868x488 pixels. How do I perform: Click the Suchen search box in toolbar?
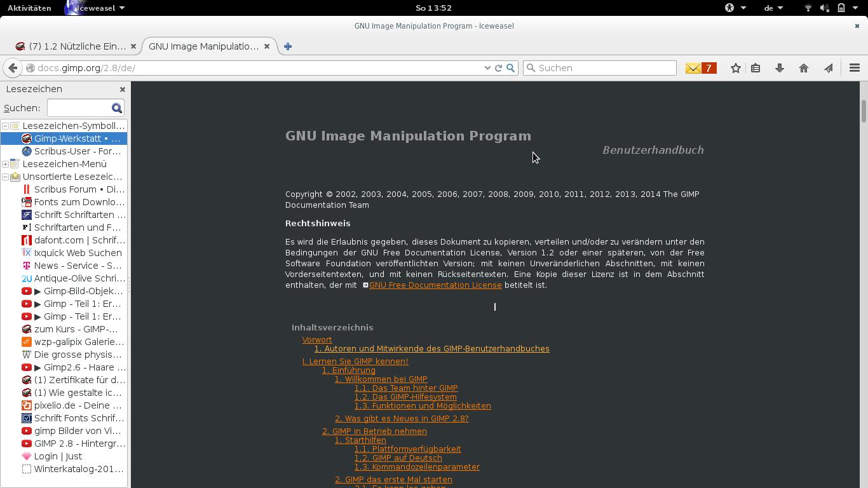[x=600, y=68]
